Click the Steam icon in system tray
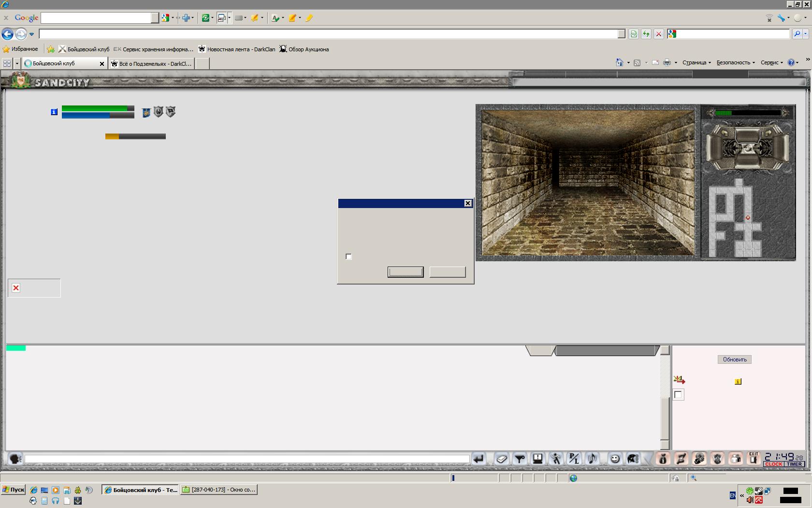This screenshot has height=508, width=812. click(759, 491)
